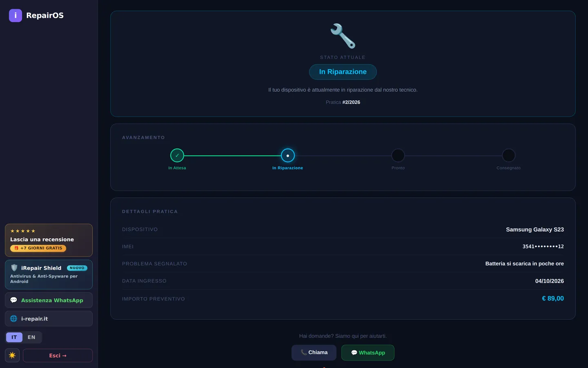Screen dimensions: 588x368
Task: Click the RepairOS brand name
Action: 45,16
